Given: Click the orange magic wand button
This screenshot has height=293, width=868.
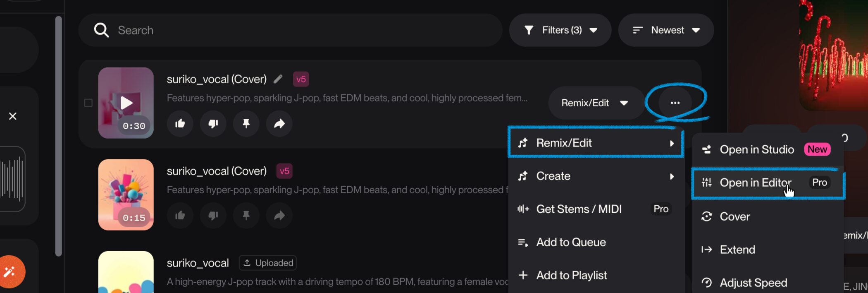Looking at the screenshot, I should point(10,271).
